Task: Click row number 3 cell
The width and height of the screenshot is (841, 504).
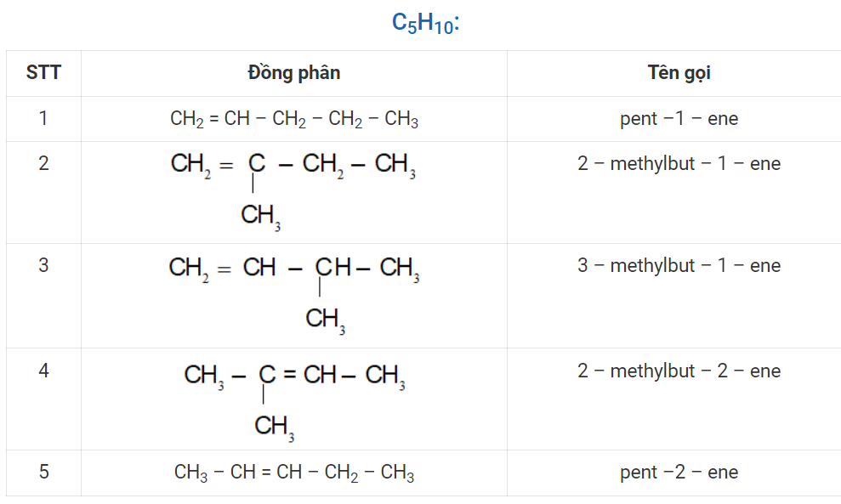Action: [x=43, y=296]
